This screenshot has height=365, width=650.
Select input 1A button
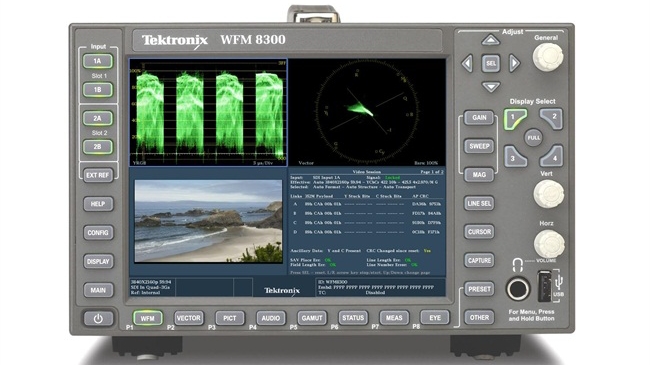tap(97, 61)
